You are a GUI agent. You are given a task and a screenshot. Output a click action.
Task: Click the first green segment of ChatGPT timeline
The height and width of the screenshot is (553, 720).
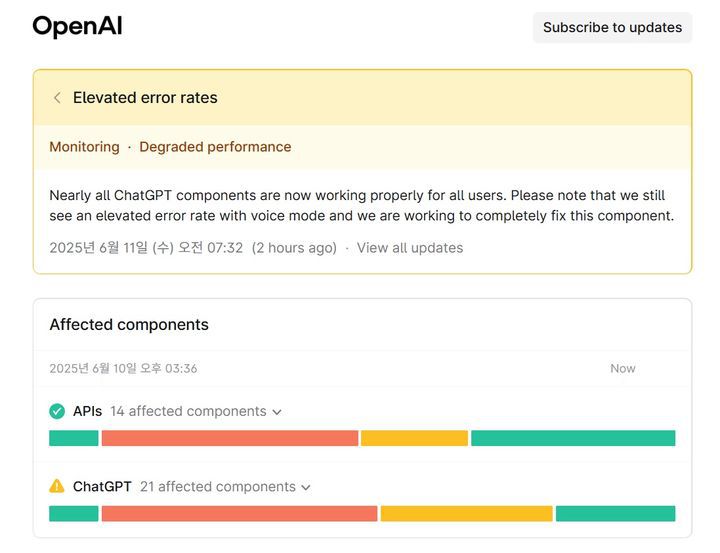click(74, 514)
